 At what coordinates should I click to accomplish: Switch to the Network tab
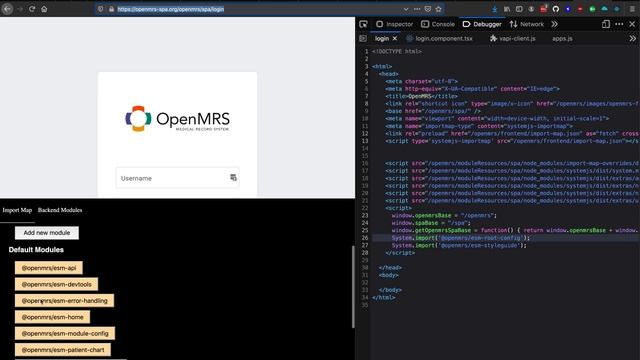point(527,24)
